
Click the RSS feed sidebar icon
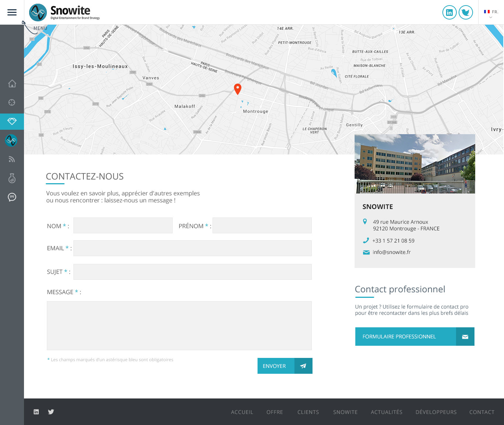tap(12, 159)
